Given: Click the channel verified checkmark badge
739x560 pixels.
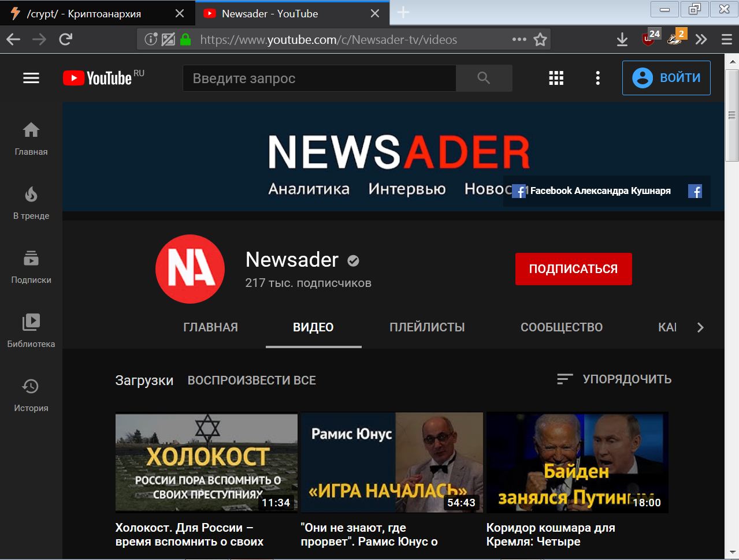Looking at the screenshot, I should click(353, 261).
